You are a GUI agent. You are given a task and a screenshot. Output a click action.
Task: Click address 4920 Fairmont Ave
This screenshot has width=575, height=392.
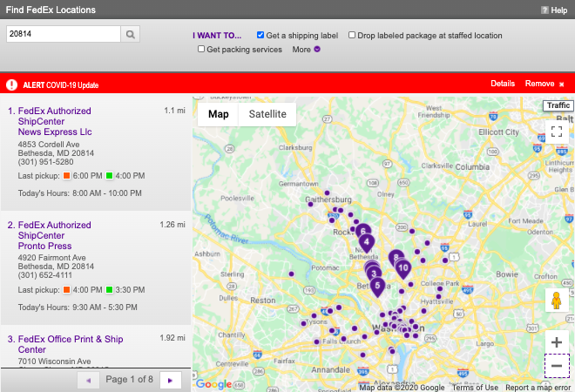pos(51,258)
